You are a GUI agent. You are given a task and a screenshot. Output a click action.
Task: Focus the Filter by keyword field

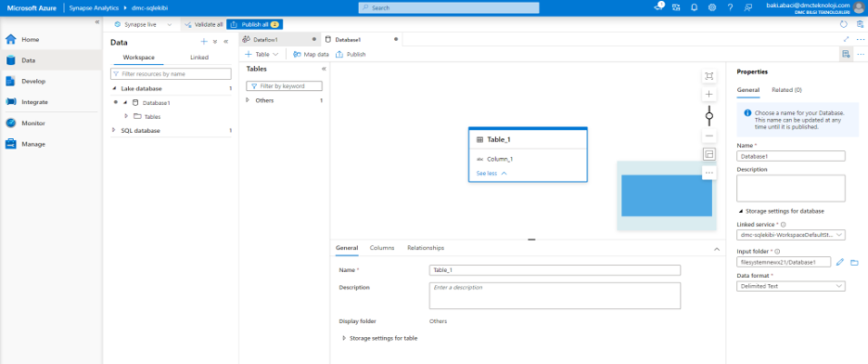point(284,85)
